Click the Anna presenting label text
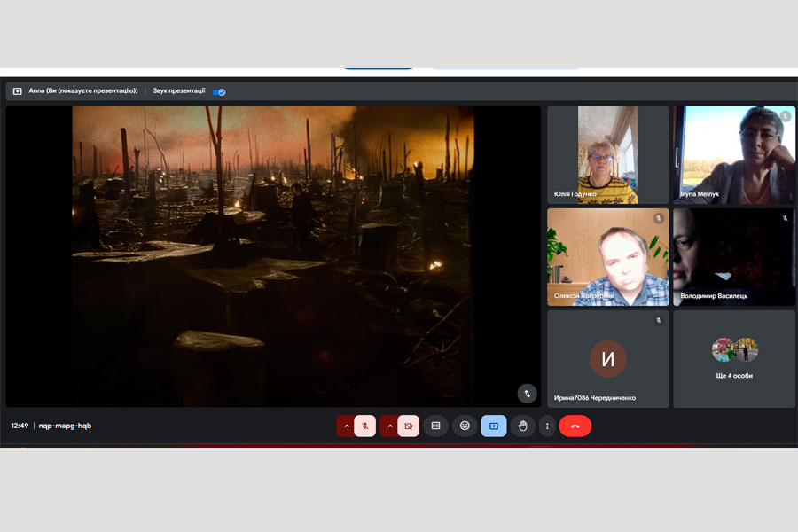798x532 pixels. 83,90
